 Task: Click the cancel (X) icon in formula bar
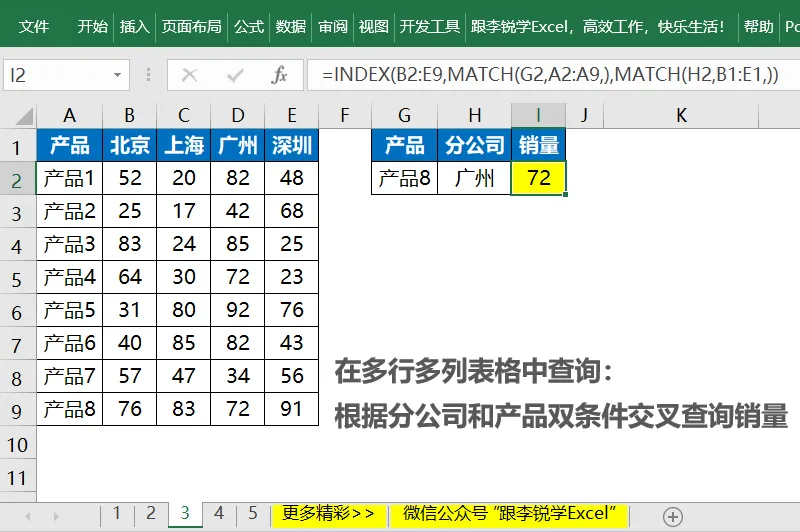(x=189, y=75)
